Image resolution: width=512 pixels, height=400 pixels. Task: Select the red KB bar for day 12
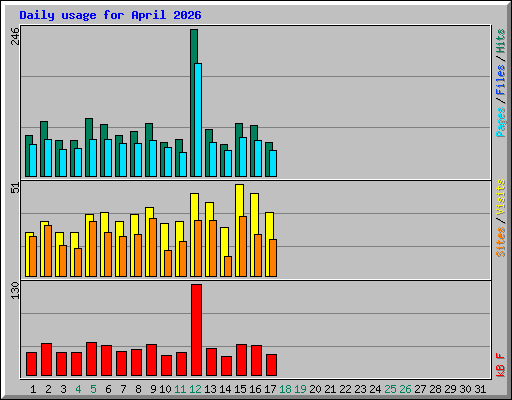[x=196, y=330]
